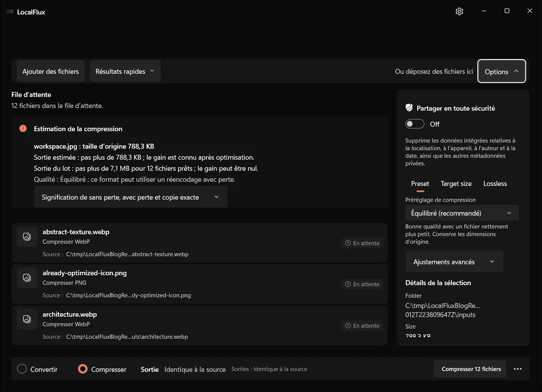Select the Compresser radio button
This screenshot has width=542, height=392.
click(83, 369)
